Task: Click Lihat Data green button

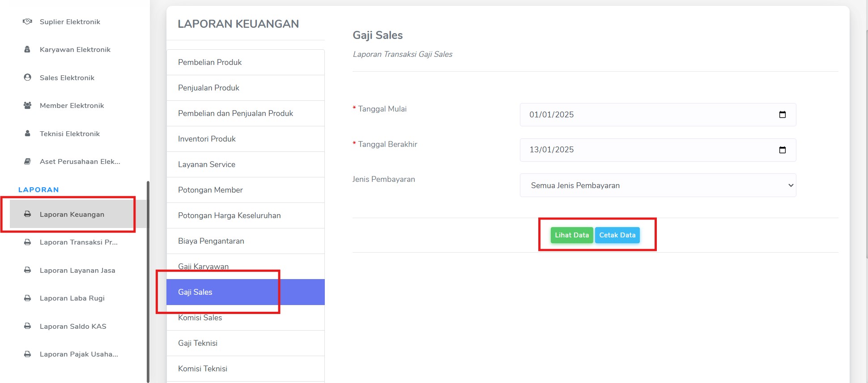Action: [572, 235]
